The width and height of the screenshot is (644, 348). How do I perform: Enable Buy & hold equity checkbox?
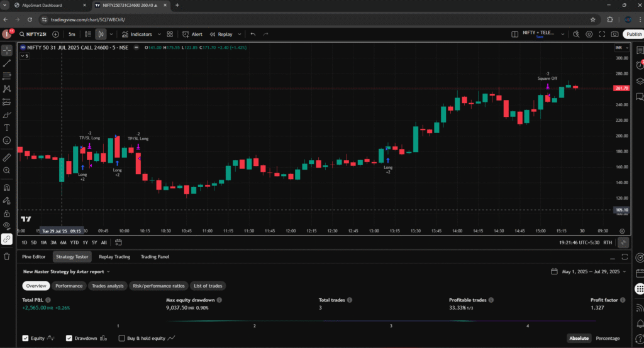pyautogui.click(x=121, y=338)
